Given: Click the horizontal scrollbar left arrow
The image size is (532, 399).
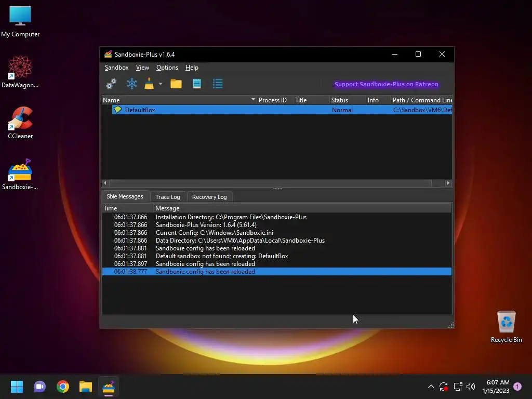Looking at the screenshot, I should [105, 183].
